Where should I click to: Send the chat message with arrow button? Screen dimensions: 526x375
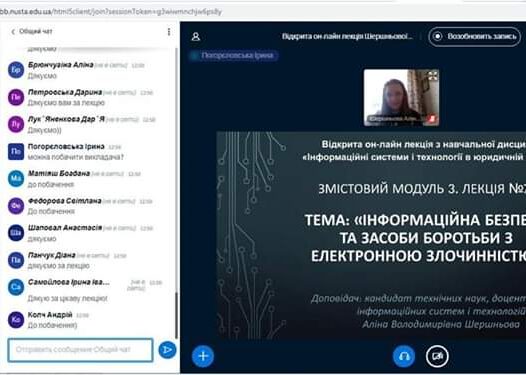pos(167,350)
